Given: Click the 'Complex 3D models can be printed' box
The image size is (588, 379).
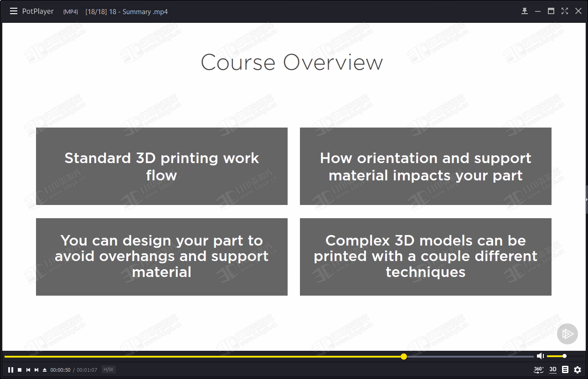Looking at the screenshot, I should coord(426,257).
